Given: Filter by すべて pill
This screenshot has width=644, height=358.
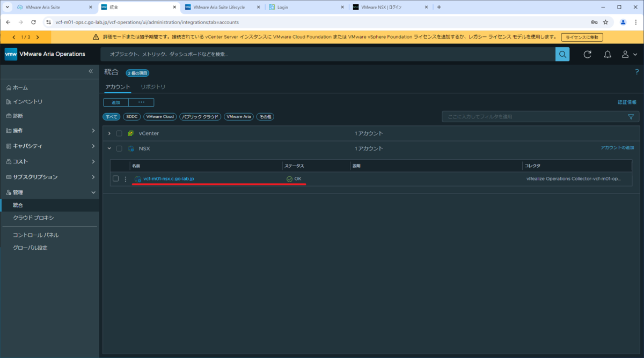Looking at the screenshot, I should (x=112, y=116).
